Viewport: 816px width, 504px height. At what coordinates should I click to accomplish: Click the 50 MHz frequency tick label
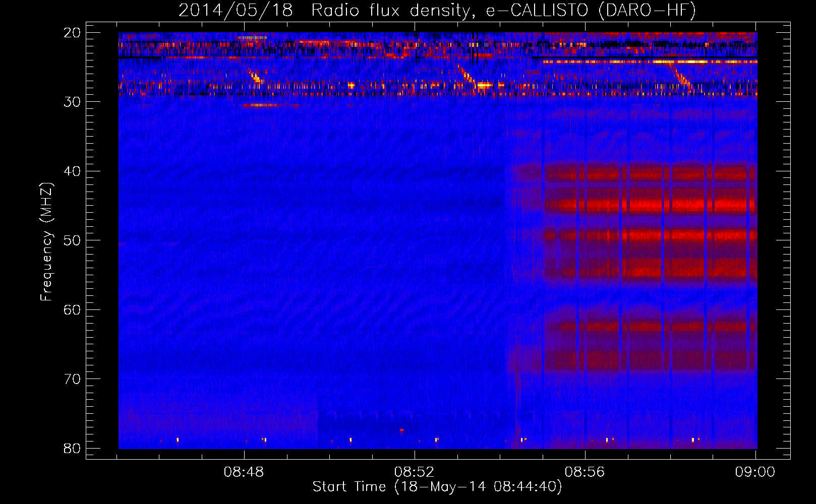(x=72, y=240)
